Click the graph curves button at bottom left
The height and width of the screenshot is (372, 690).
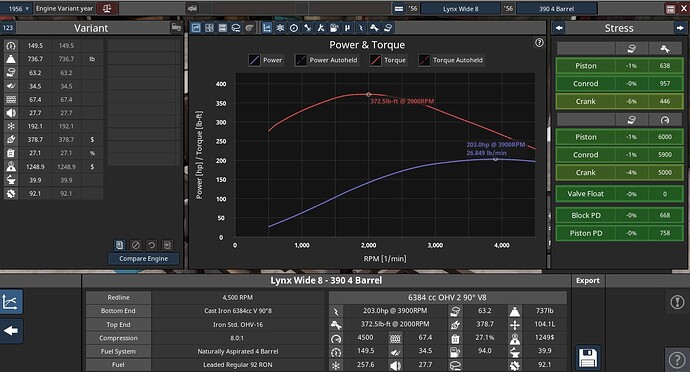click(x=11, y=302)
